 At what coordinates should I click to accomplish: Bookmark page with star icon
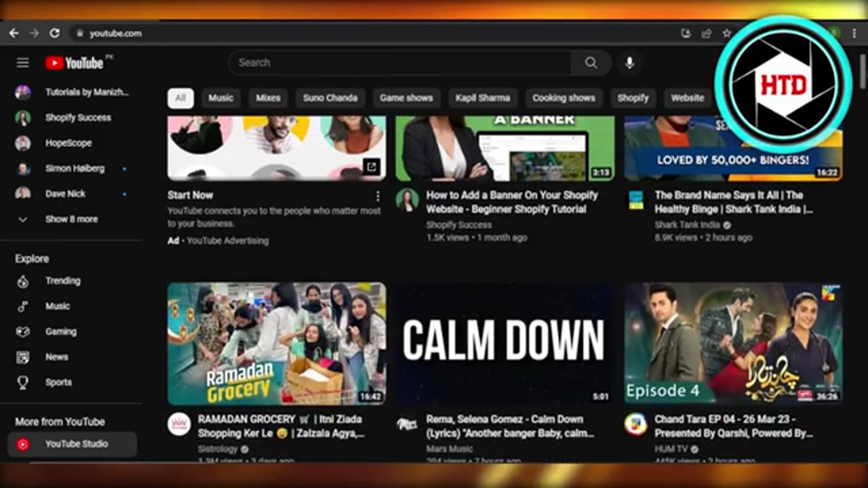pyautogui.click(x=727, y=33)
